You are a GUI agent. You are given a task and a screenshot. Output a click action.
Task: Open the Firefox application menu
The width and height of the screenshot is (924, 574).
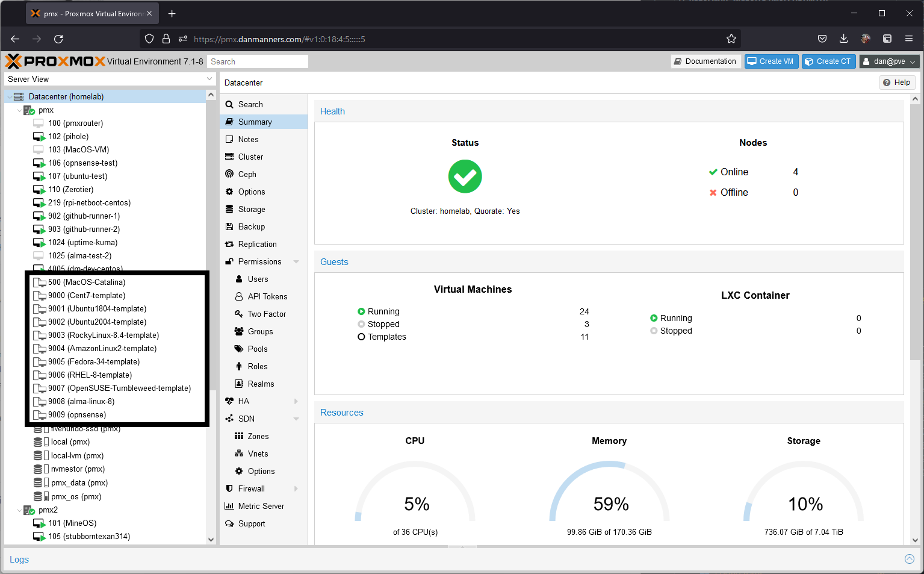(x=909, y=39)
